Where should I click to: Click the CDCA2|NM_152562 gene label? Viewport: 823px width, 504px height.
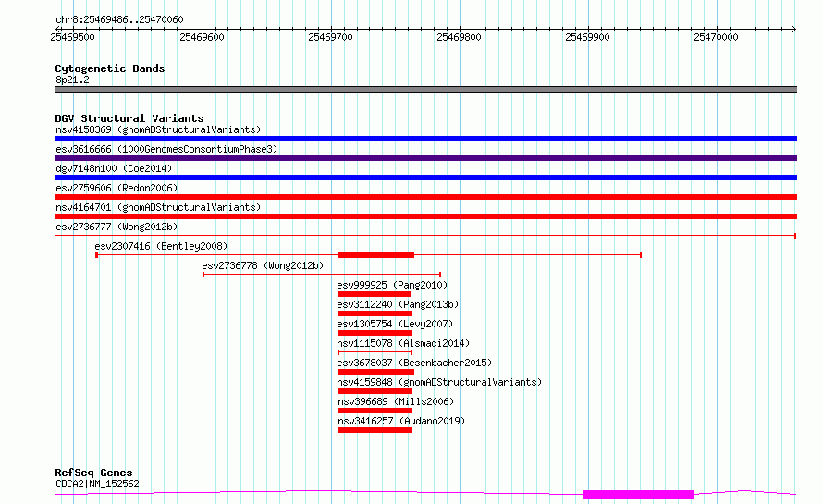[97, 484]
